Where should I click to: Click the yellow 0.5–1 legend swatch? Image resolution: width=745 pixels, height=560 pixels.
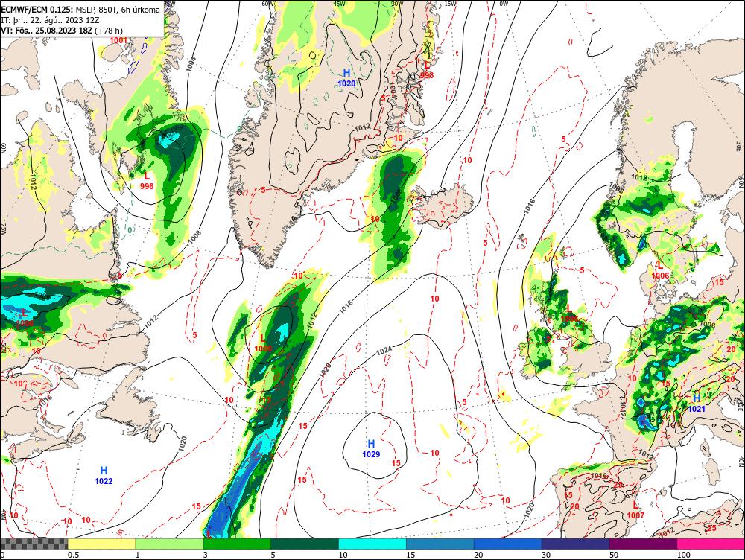coord(101,544)
